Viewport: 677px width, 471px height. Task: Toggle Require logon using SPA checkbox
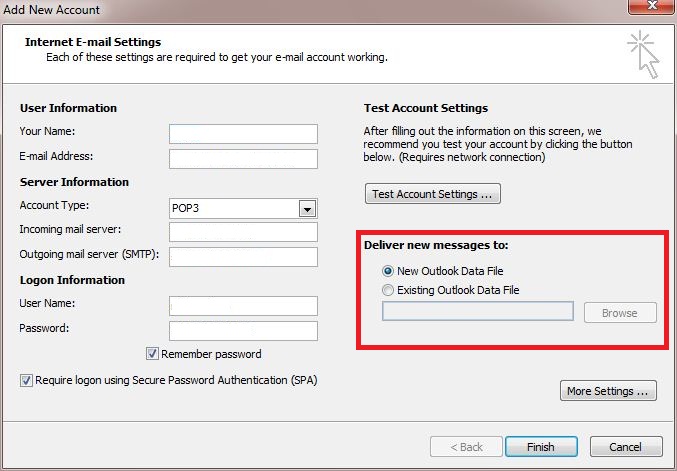tap(25, 380)
